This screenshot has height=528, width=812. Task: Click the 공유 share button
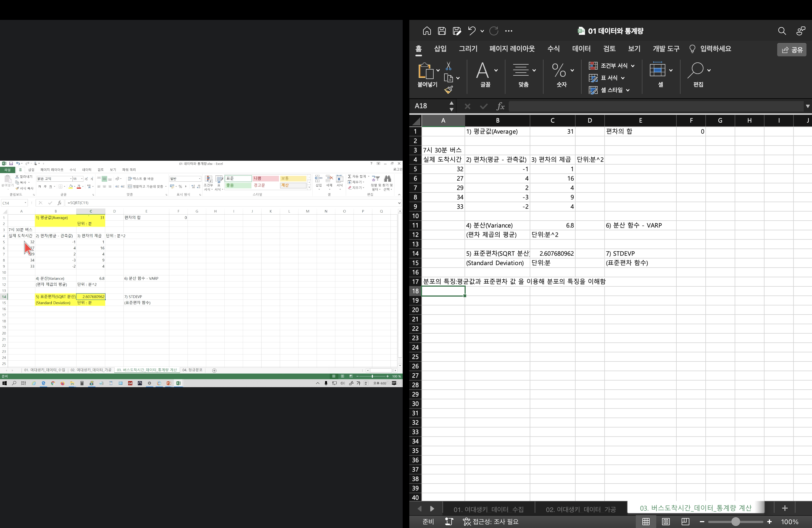coord(792,50)
